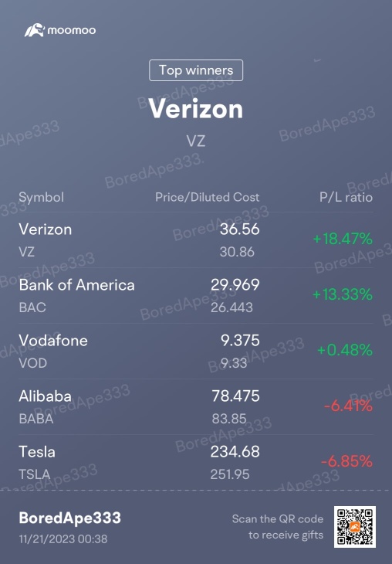Open the Vodafone VOD row
This screenshot has height=564, width=392.
[x=196, y=351]
